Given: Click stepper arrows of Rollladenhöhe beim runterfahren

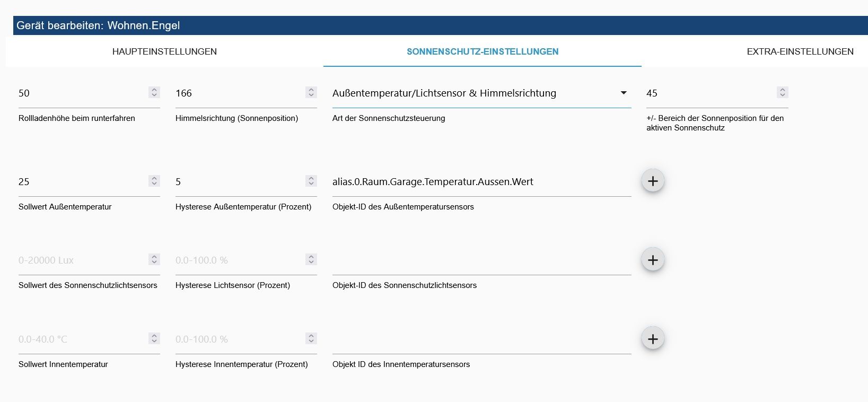Looking at the screenshot, I should [x=154, y=92].
